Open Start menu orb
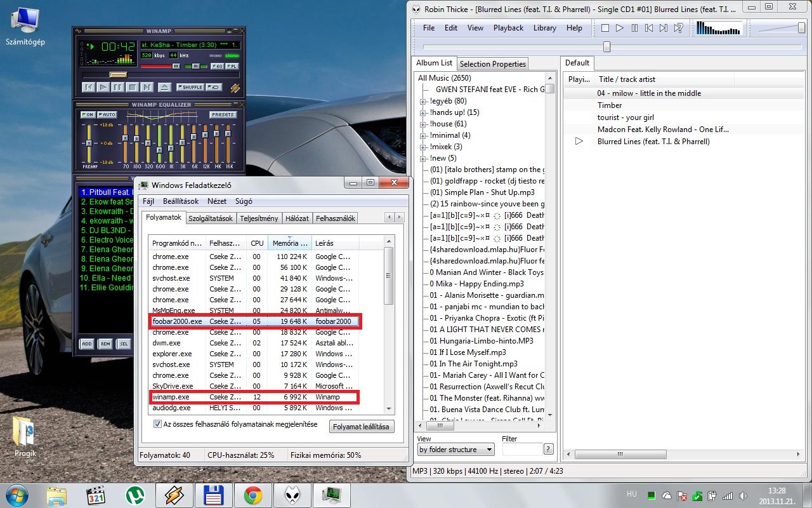Screen dimensions: 812x508 click(17, 495)
